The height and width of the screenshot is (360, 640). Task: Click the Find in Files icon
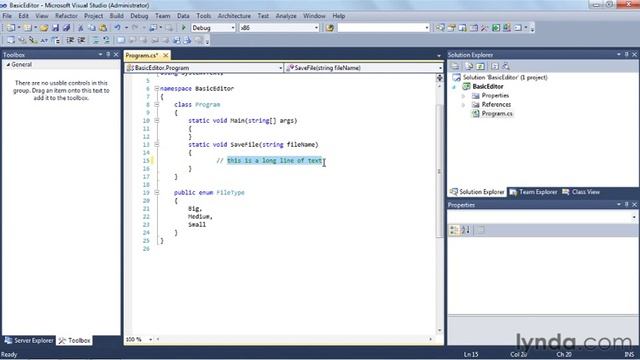[330, 28]
